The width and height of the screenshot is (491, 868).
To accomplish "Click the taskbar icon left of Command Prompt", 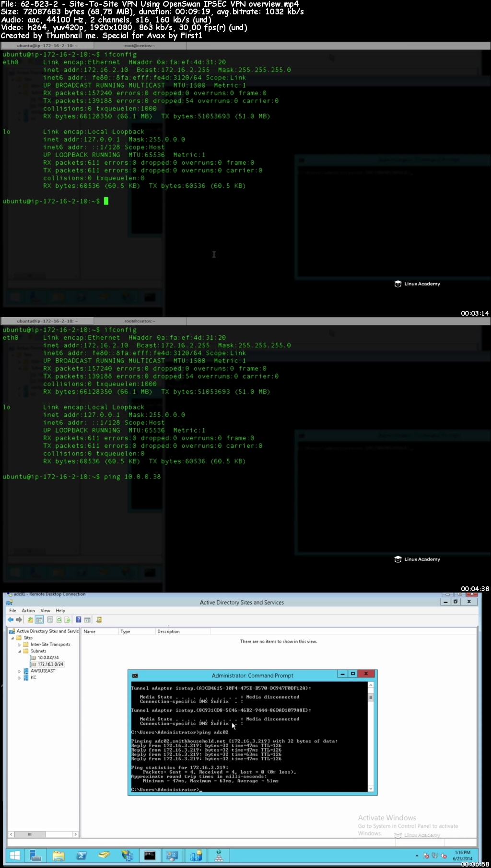I will (127, 855).
